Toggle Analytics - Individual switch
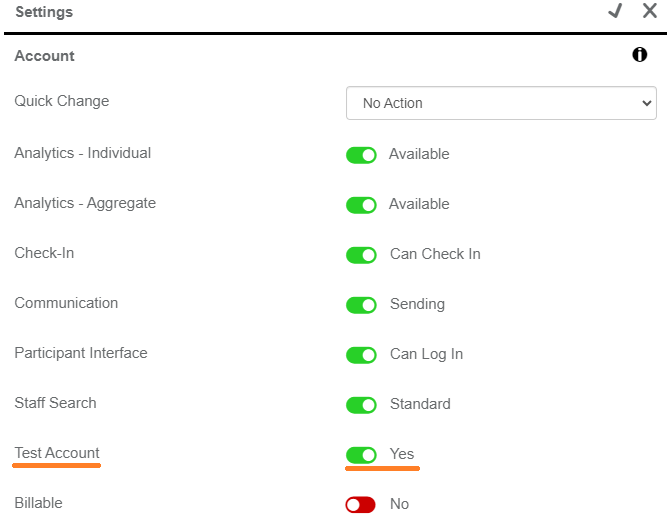This screenshot has width=667, height=517. click(x=361, y=155)
